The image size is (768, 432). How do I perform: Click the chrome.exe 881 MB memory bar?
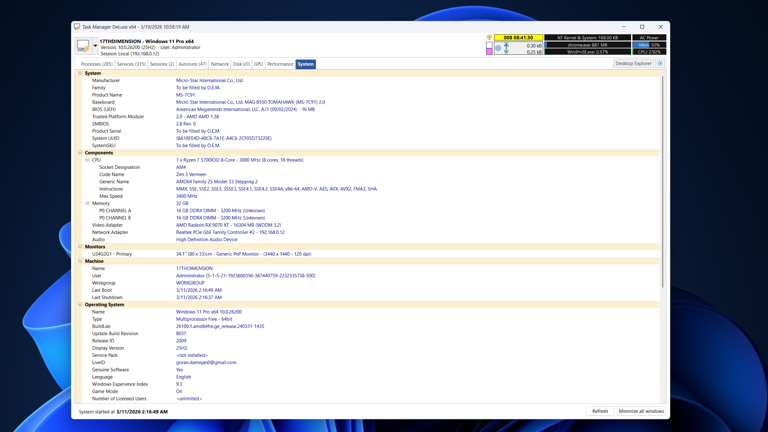point(588,45)
